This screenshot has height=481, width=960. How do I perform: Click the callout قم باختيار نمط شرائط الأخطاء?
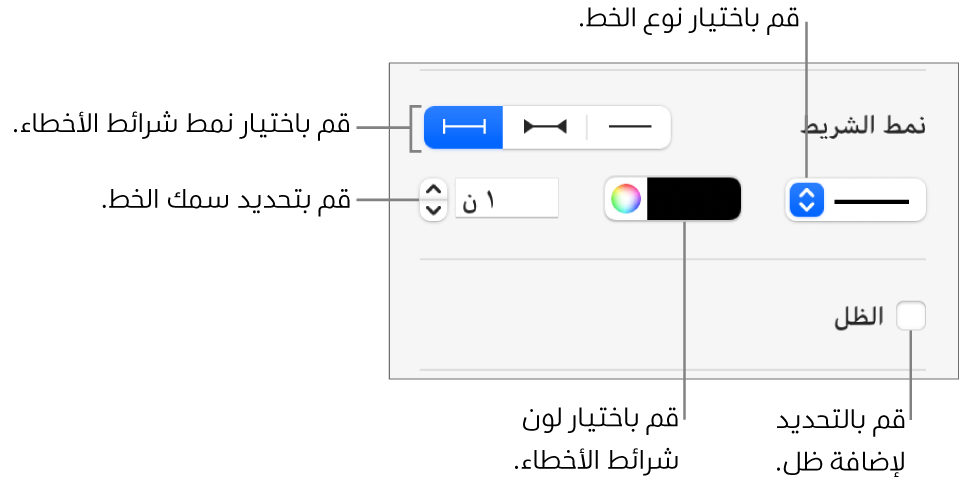[181, 126]
